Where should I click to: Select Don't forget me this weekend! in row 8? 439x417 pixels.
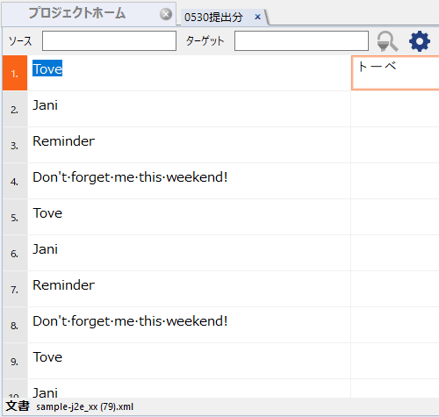130,321
